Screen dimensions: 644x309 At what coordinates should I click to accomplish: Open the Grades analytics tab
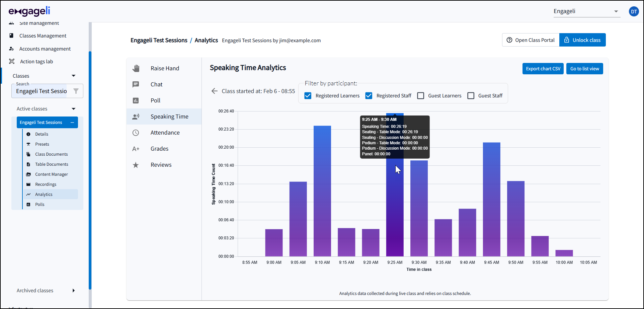click(164, 149)
